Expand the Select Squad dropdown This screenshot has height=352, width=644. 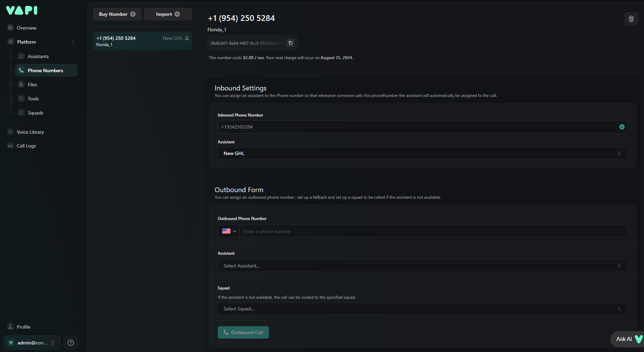click(x=422, y=309)
